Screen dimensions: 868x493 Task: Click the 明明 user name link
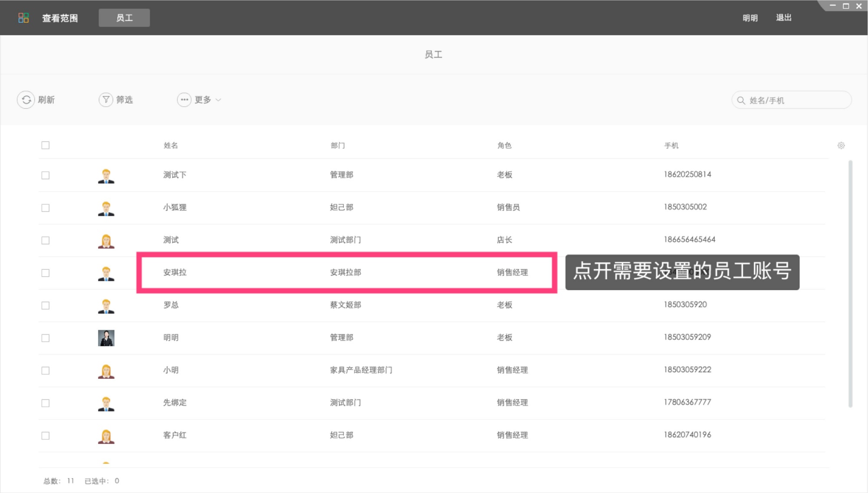point(750,18)
